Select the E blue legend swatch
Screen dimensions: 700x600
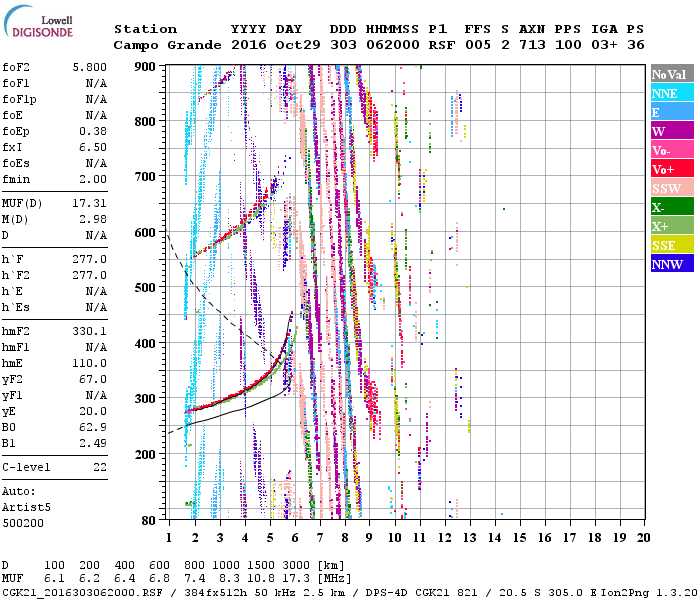coord(672,112)
